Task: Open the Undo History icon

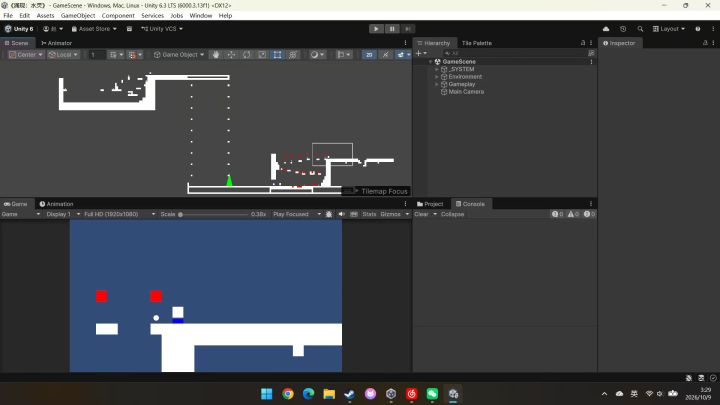Action: (x=623, y=29)
